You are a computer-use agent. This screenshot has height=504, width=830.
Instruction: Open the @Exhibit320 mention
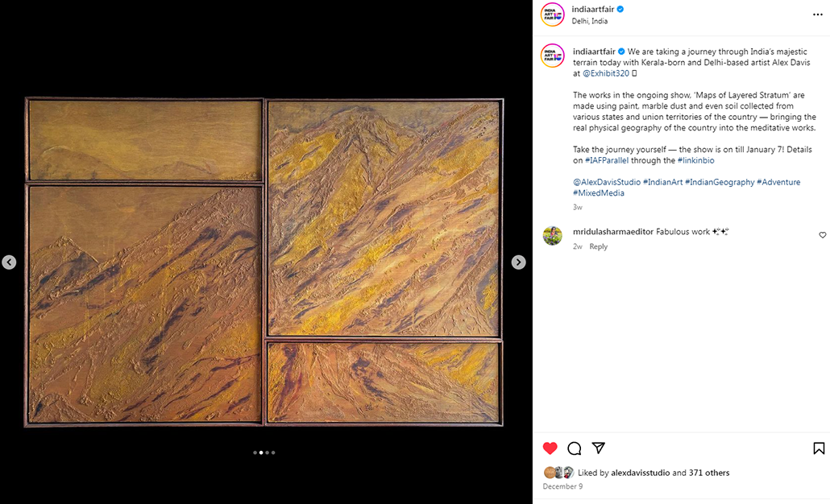(x=606, y=73)
